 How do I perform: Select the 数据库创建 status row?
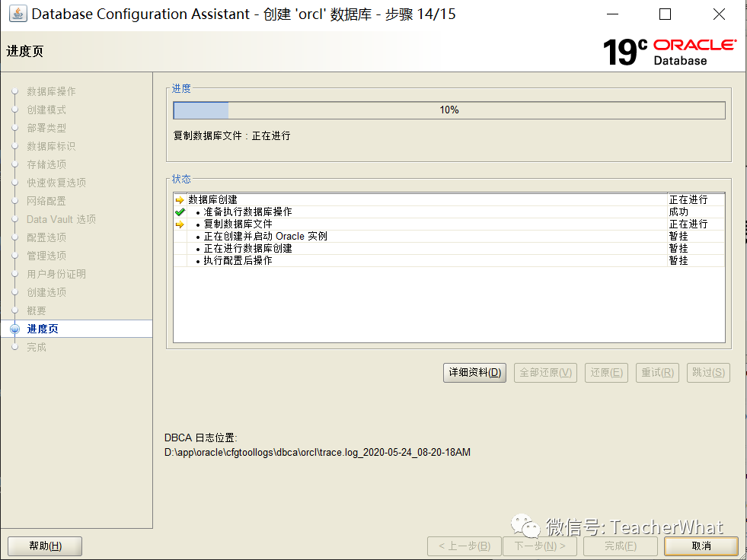pos(449,200)
